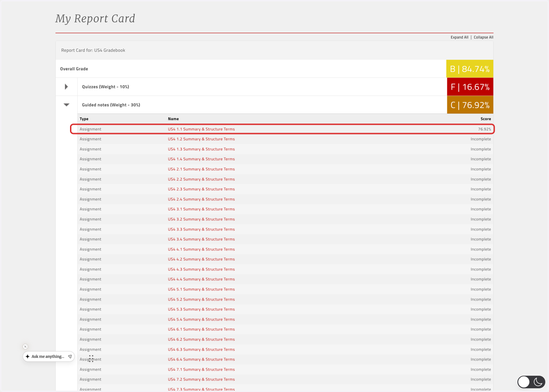
Task: Open US4 5.4 Summary & Structure Terms
Action: (201, 319)
